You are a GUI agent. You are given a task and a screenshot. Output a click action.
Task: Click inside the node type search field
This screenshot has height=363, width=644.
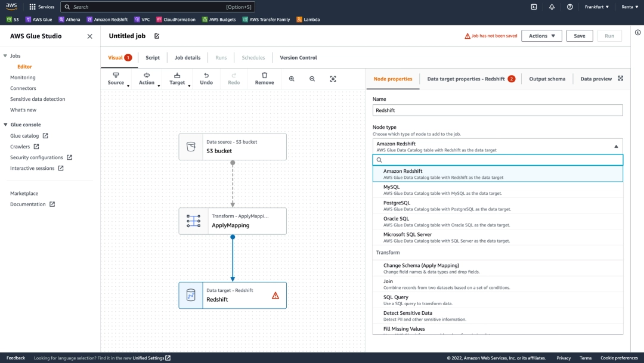coord(497,159)
